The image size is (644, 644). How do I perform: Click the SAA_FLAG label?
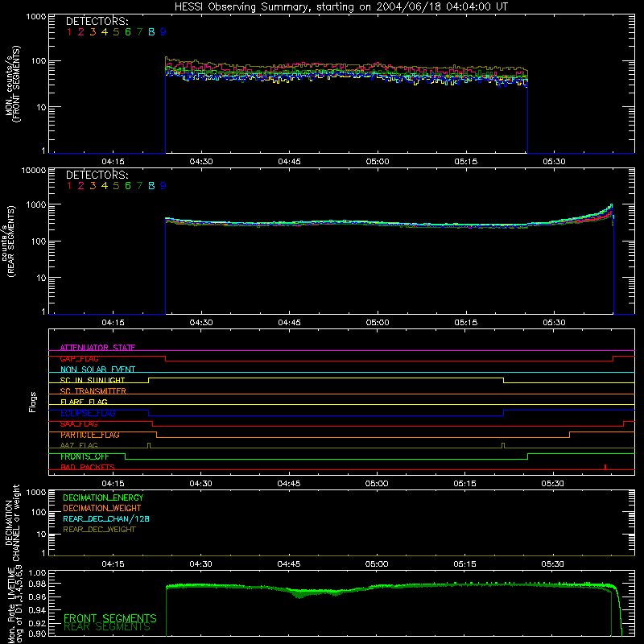79,424
